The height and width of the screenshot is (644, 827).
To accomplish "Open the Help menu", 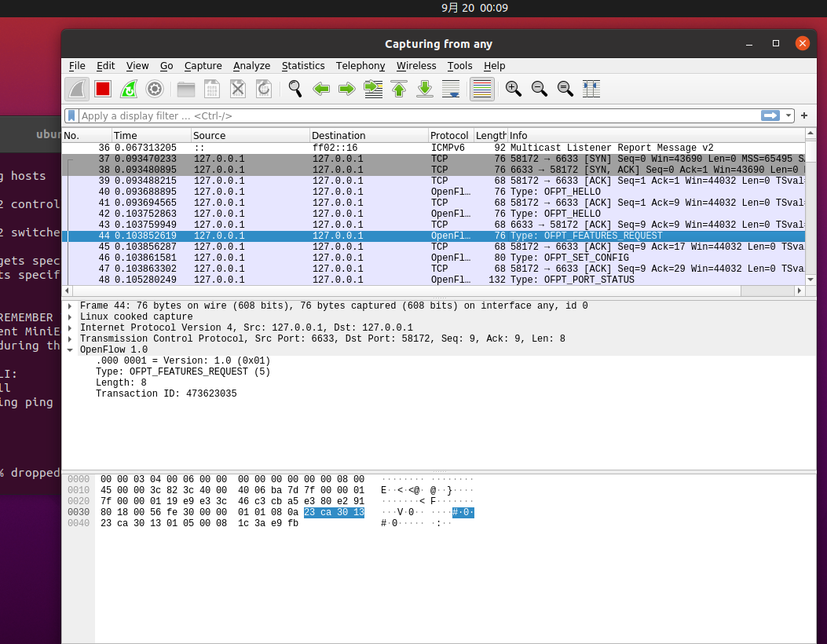I will pyautogui.click(x=494, y=65).
